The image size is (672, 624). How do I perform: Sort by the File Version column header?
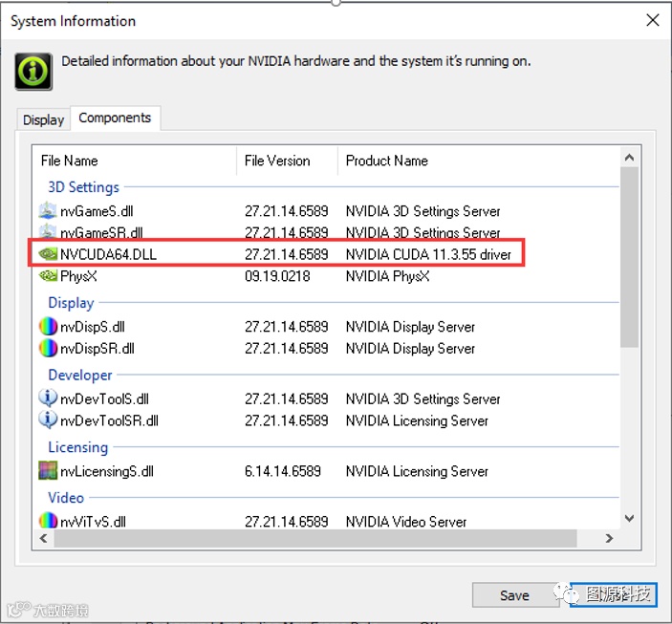tap(277, 161)
